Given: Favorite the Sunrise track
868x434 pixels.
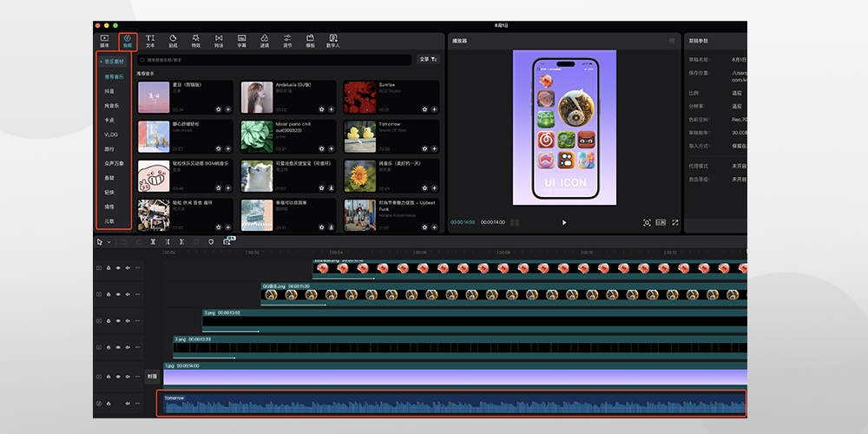Looking at the screenshot, I should [424, 109].
